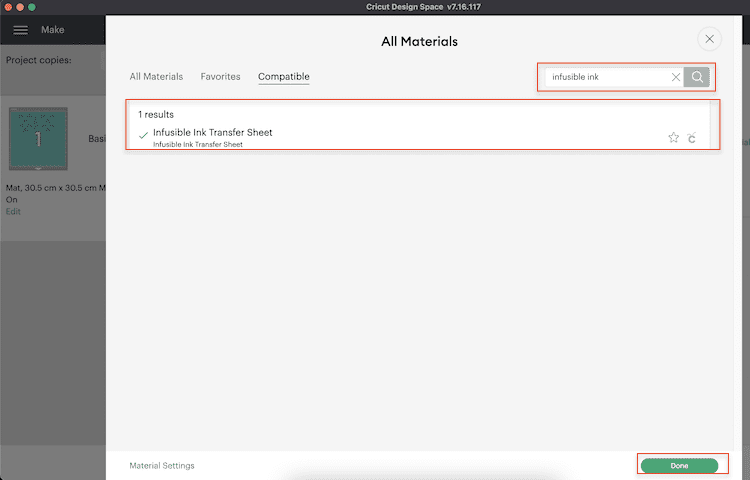Select the mat 1 thumbnail
Image resolution: width=750 pixels, height=480 pixels.
38,139
